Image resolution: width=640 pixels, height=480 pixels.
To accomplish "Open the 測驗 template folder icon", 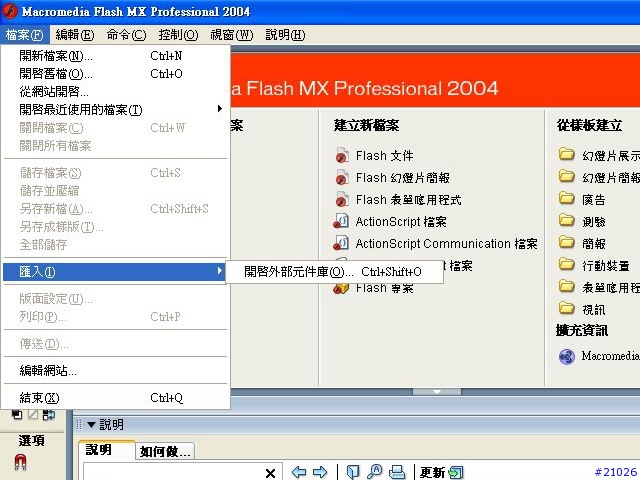I will point(567,220).
